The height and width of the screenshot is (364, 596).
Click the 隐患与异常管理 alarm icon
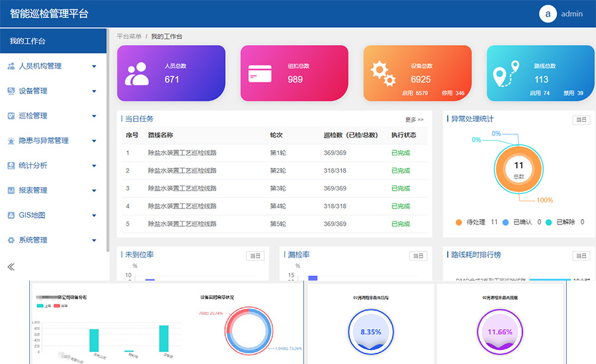pos(11,140)
